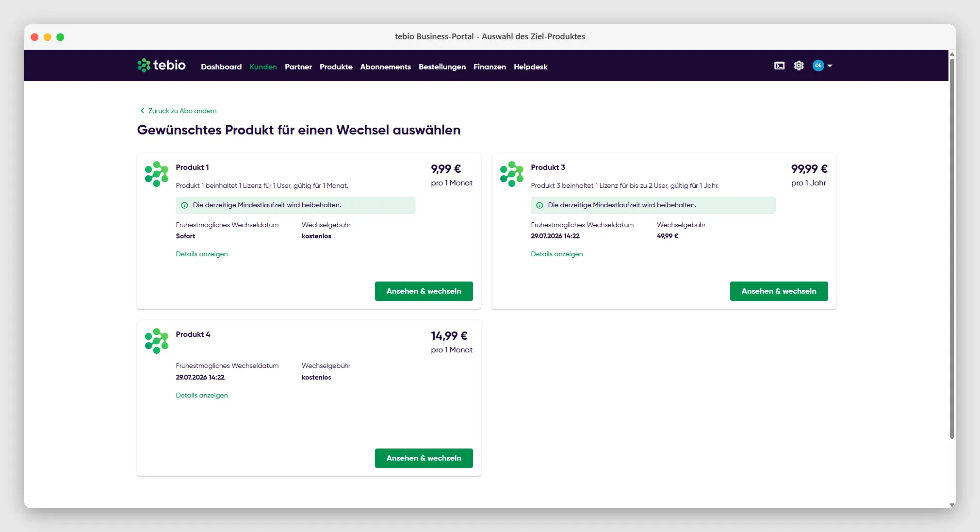Open the Helpdesk menu item
This screenshot has height=532, width=980.
531,67
